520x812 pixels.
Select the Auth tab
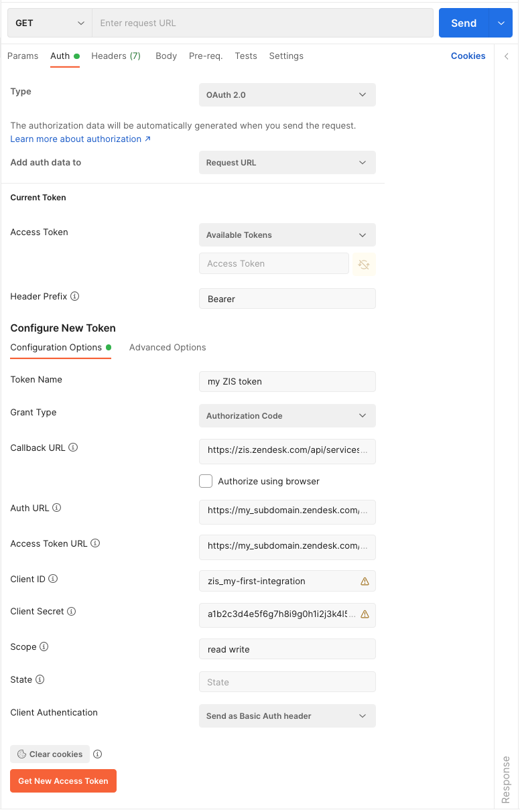coord(65,56)
